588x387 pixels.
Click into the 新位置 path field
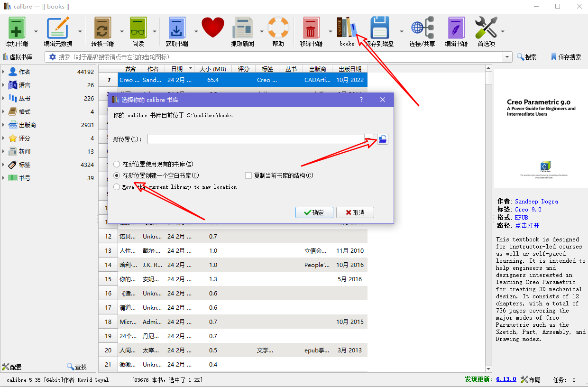[256, 139]
